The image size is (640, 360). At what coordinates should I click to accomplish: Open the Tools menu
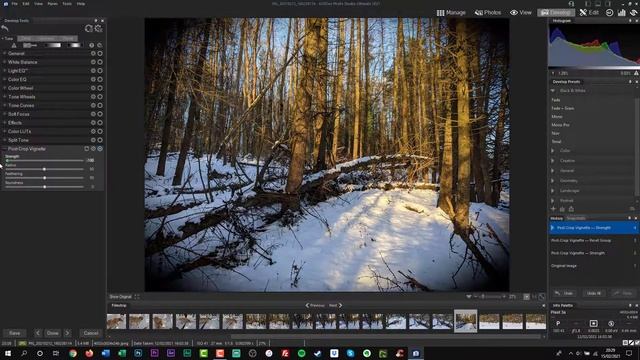67,4
